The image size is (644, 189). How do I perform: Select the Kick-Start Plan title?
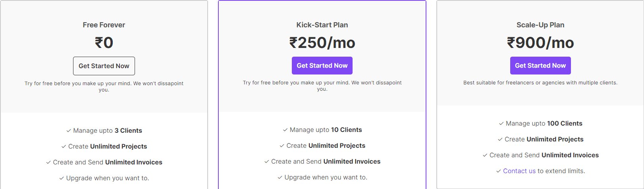[322, 25]
